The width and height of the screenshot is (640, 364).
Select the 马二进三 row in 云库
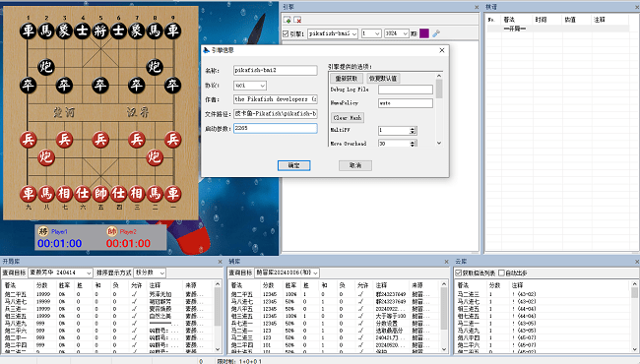tap(543, 294)
